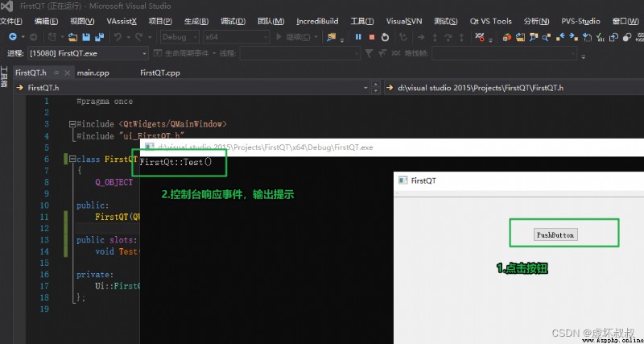Open the VAssistX menu
Viewport: 644px width, 344px height.
[x=122, y=22]
